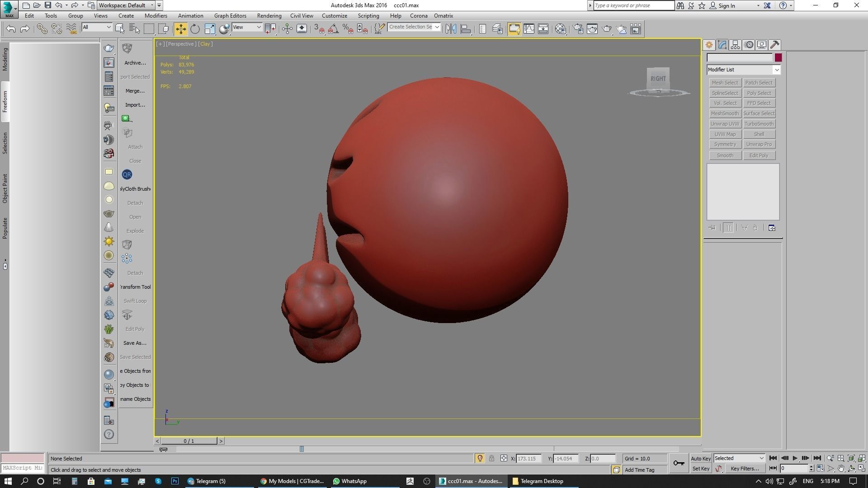Click the Set Keys key icon
The height and width of the screenshot is (488, 868).
click(679, 463)
